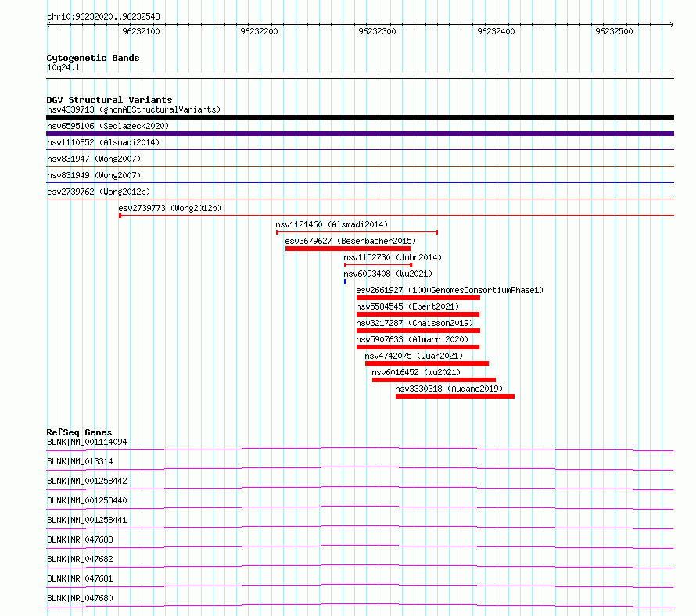
Task: Click the nsv6016452 red variant bar
Action: point(434,380)
